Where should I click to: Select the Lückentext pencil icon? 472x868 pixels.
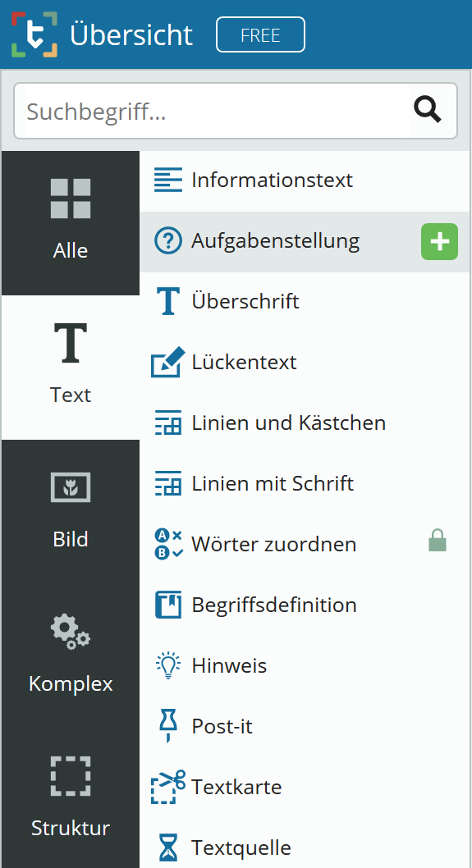pos(167,362)
